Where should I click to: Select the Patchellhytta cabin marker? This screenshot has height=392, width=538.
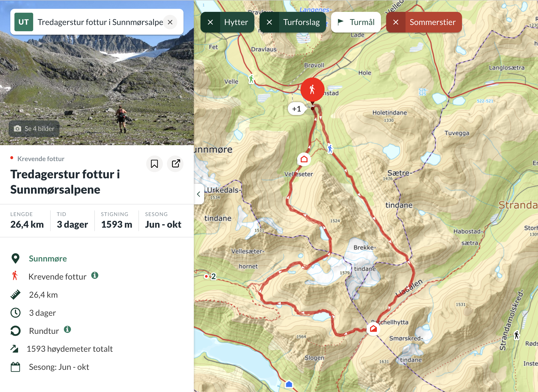[373, 329]
